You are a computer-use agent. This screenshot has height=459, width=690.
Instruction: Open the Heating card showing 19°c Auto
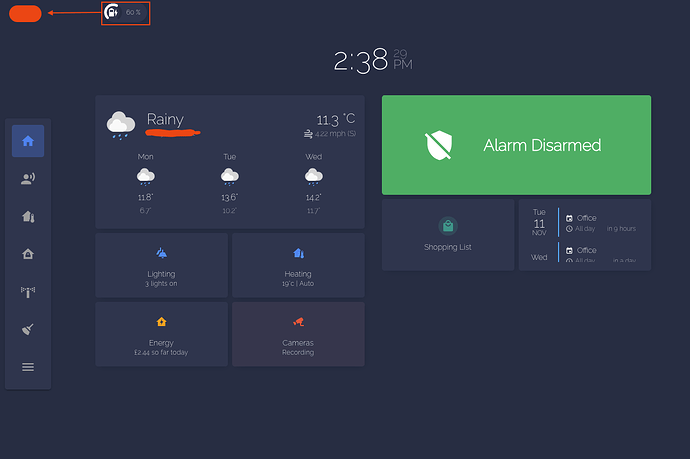[x=298, y=265]
